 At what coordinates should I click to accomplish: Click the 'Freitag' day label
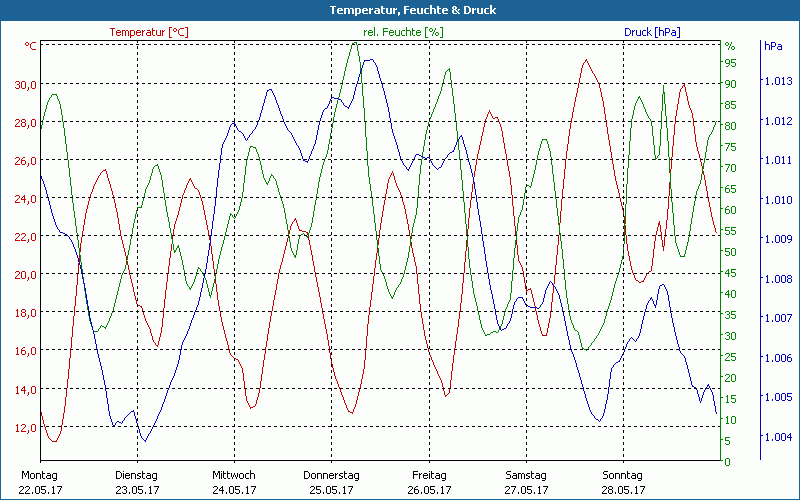[428, 475]
